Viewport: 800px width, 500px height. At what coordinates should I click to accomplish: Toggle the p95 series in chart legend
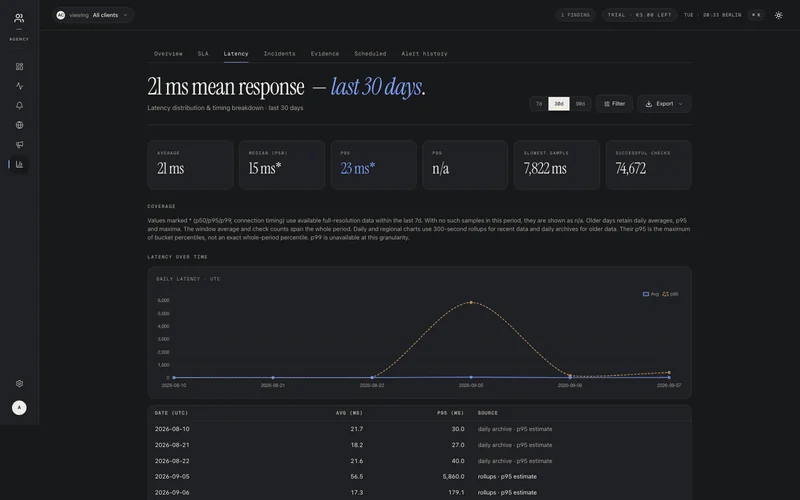coord(670,294)
